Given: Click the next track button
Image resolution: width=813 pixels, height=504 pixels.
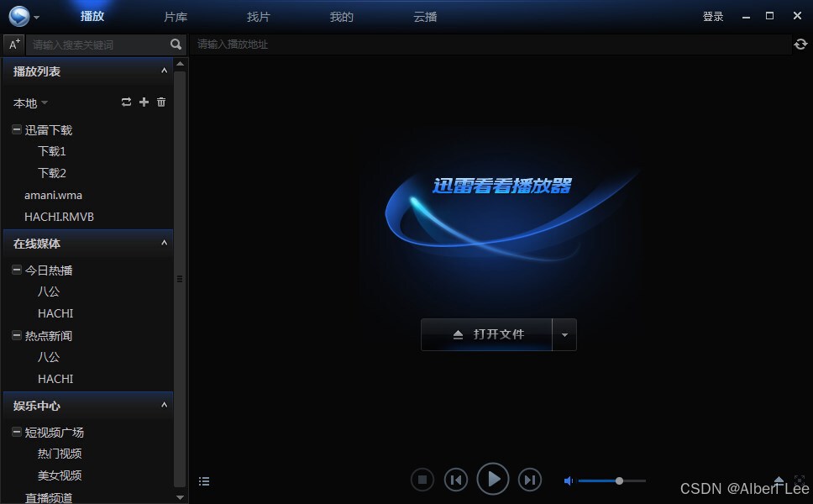Looking at the screenshot, I should pyautogui.click(x=530, y=480).
